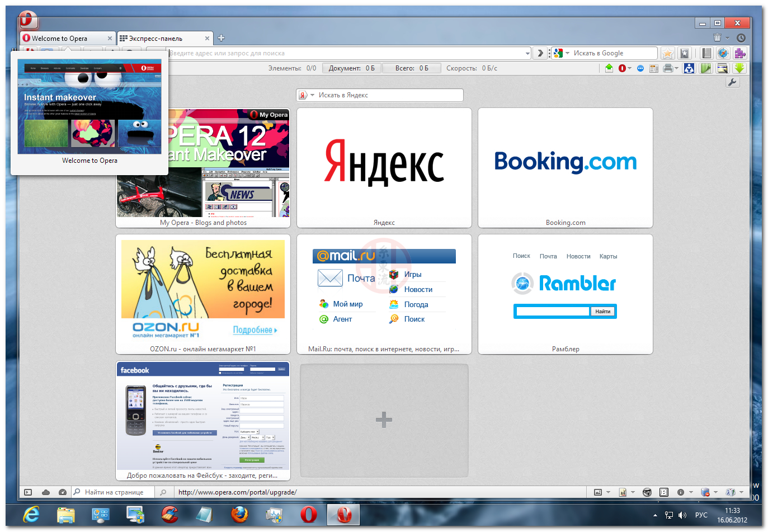Click the Go arrow next to address field

pos(540,53)
